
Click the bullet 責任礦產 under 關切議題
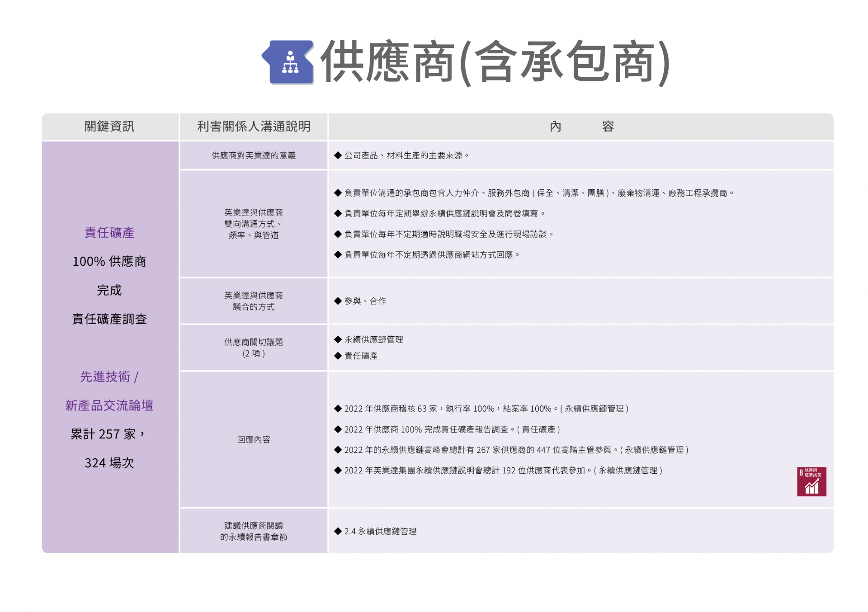pyautogui.click(x=356, y=356)
